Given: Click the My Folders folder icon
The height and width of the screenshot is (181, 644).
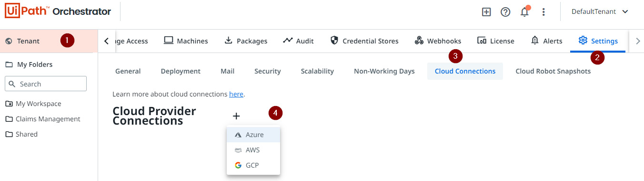Looking at the screenshot, I should pyautogui.click(x=9, y=64).
